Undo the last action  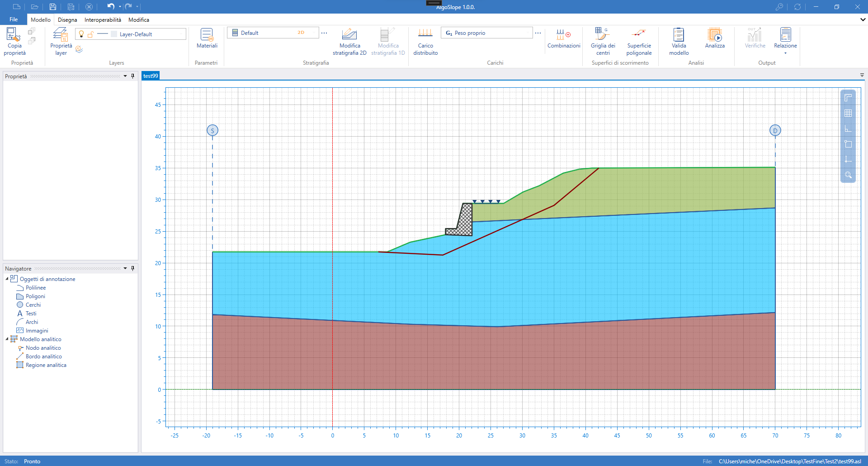(x=111, y=6)
